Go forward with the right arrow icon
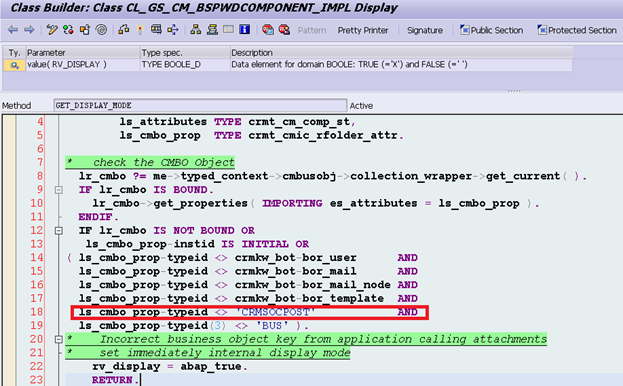Screen dimensions: 623x386 (x=29, y=30)
